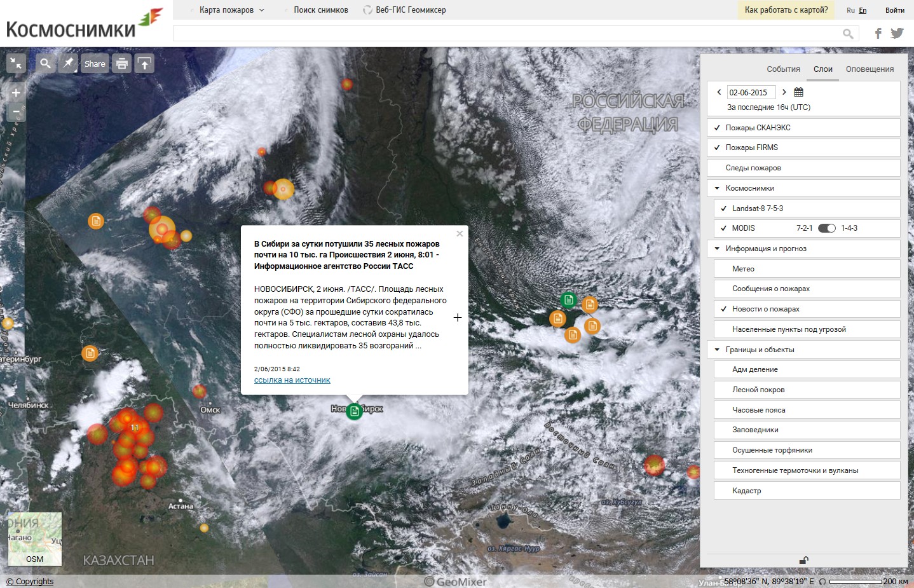914x588 pixels.
Task: Click the Войти login link
Action: point(895,10)
